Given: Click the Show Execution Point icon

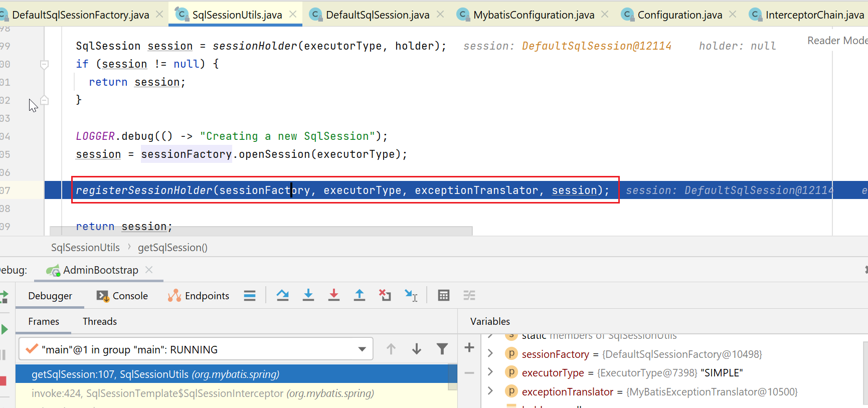Looking at the screenshot, I should pos(250,296).
